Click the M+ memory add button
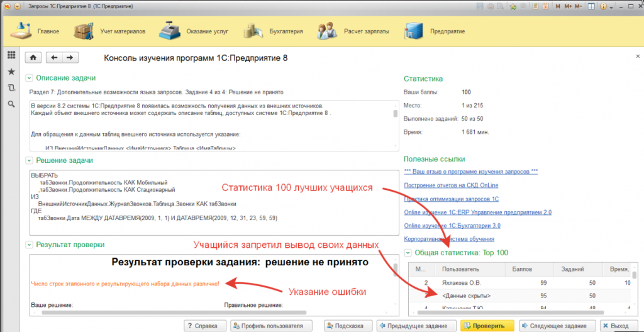 pyautogui.click(x=568, y=6)
